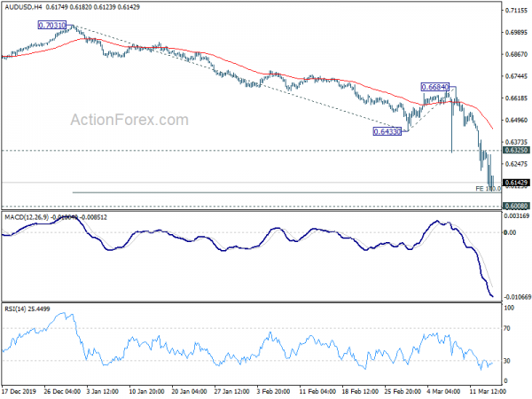Click the MACD 0.003169 scale value
The width and height of the screenshot is (532, 399).
(x=517, y=215)
